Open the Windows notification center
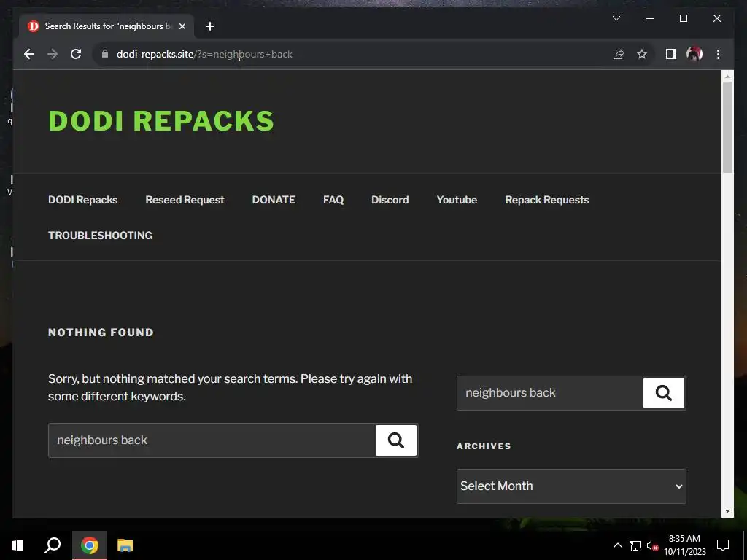747x560 pixels. [x=723, y=545]
